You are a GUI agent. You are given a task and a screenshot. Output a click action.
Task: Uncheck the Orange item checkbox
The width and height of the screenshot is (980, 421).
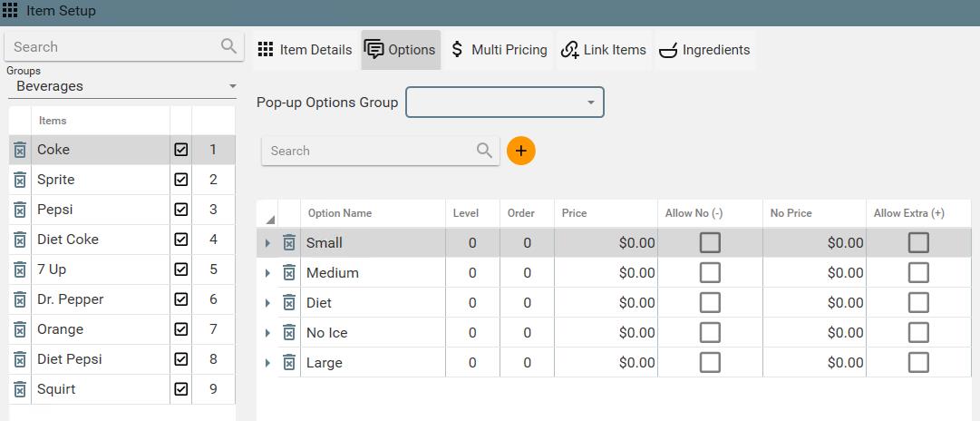pos(181,329)
